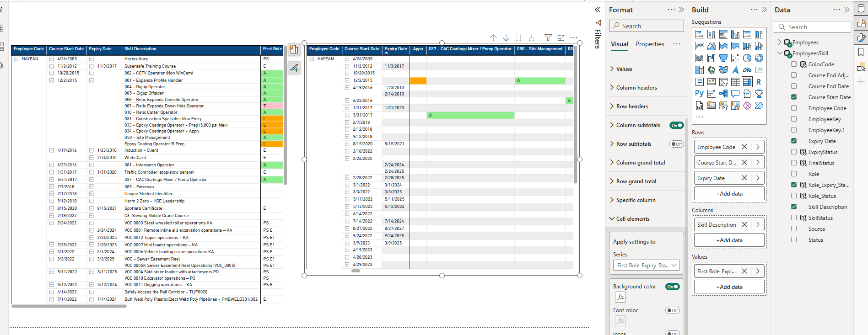
Task: Click the left table's vertical scrollbar
Action: point(285,115)
